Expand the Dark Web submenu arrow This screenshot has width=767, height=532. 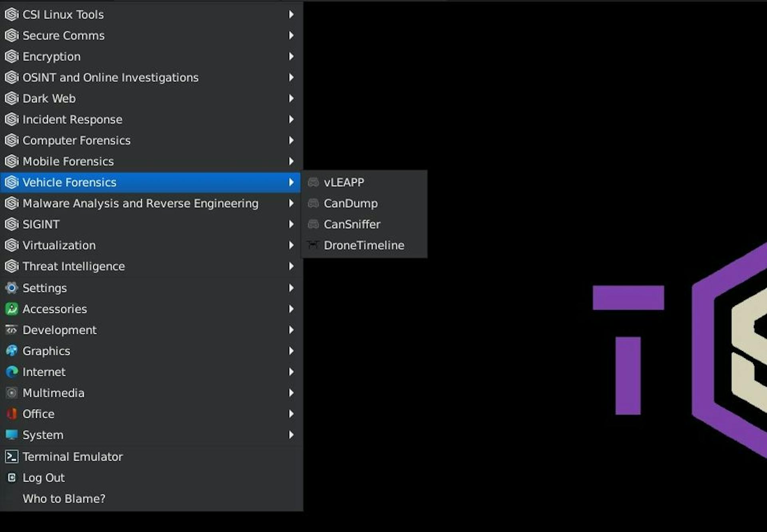tap(291, 98)
